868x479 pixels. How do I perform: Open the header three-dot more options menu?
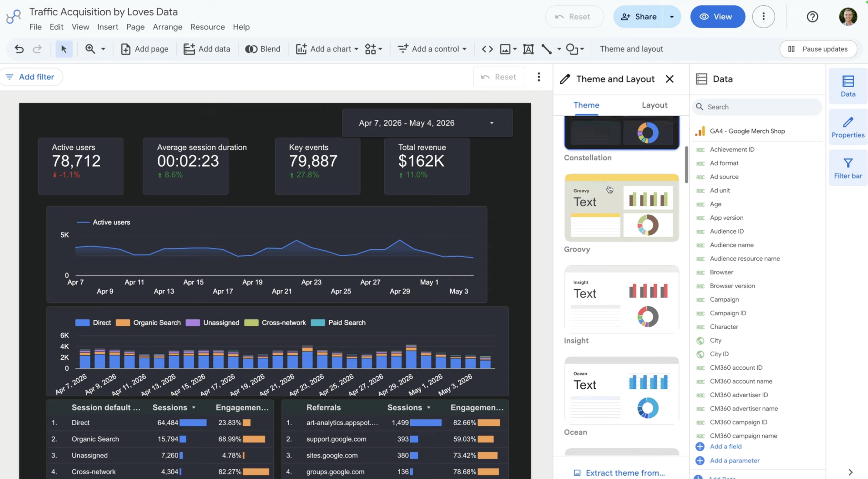click(x=763, y=16)
